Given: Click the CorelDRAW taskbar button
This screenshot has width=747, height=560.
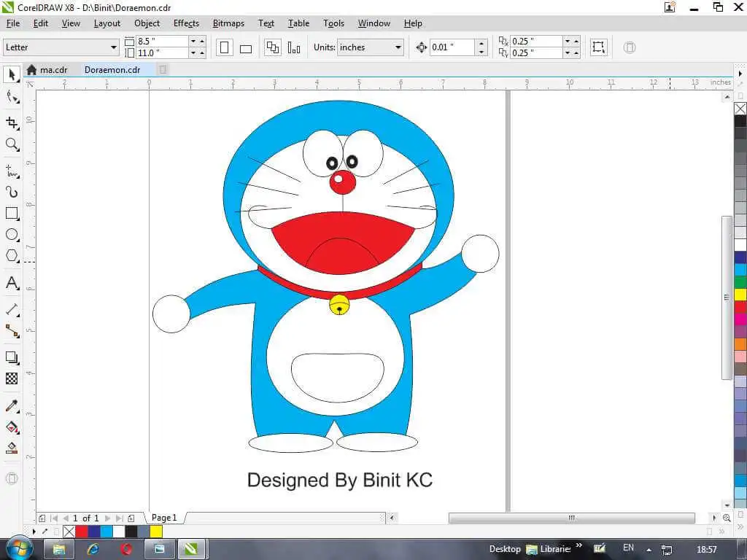Looking at the screenshot, I should [x=191, y=550].
